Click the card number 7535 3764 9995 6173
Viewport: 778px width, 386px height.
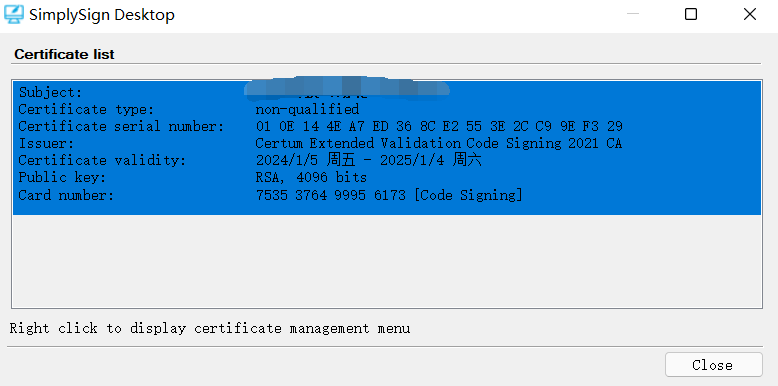coord(331,195)
